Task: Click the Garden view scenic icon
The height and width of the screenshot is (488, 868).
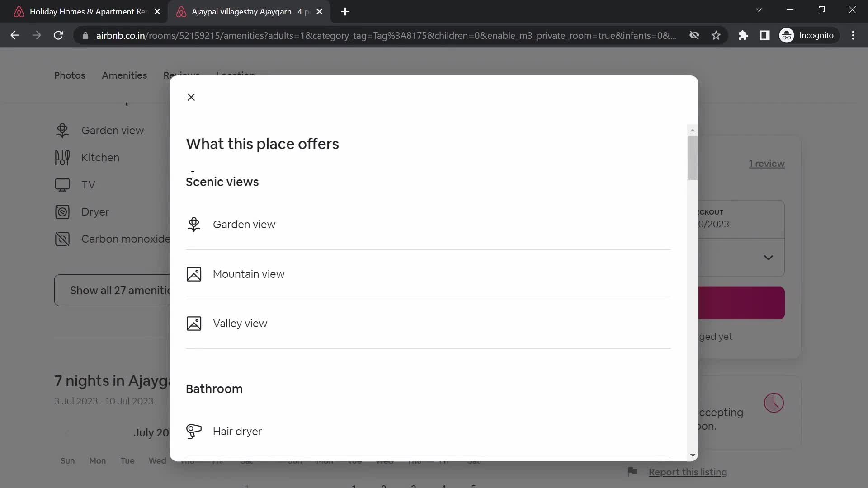Action: [195, 225]
